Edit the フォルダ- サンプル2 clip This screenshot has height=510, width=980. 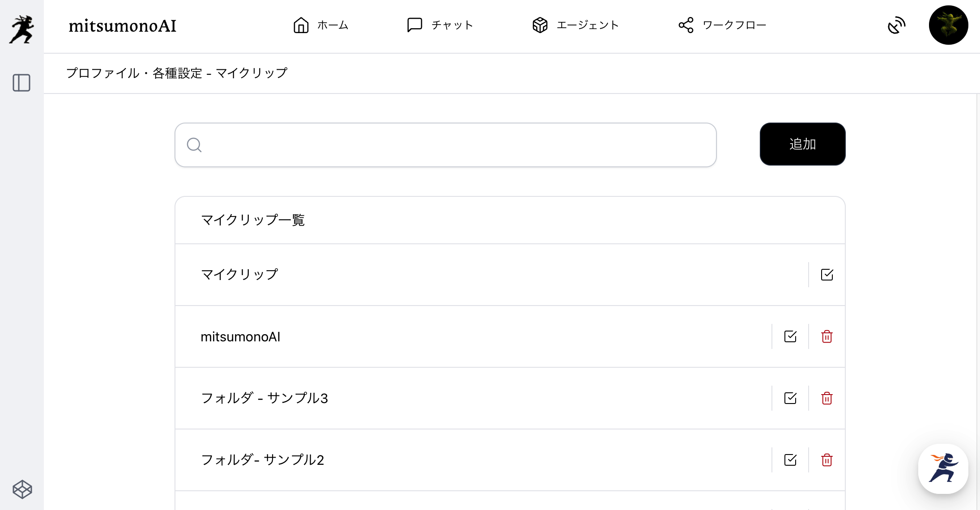pyautogui.click(x=790, y=460)
